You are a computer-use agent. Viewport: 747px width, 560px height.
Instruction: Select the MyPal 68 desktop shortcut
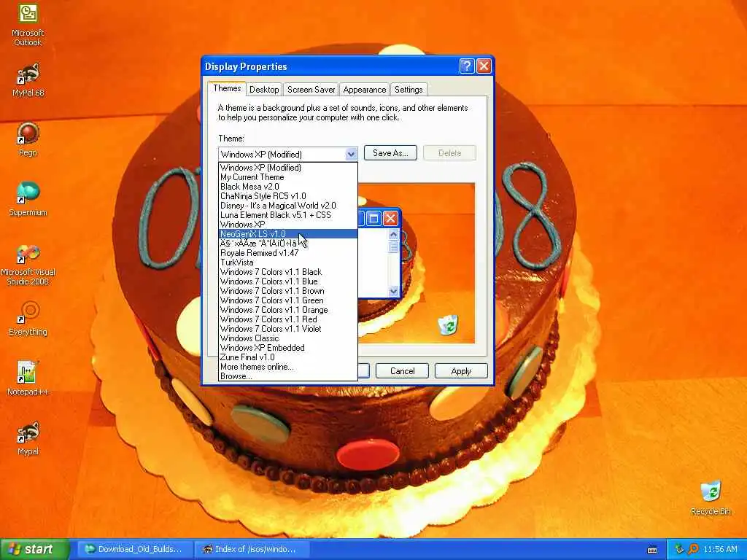28,80
